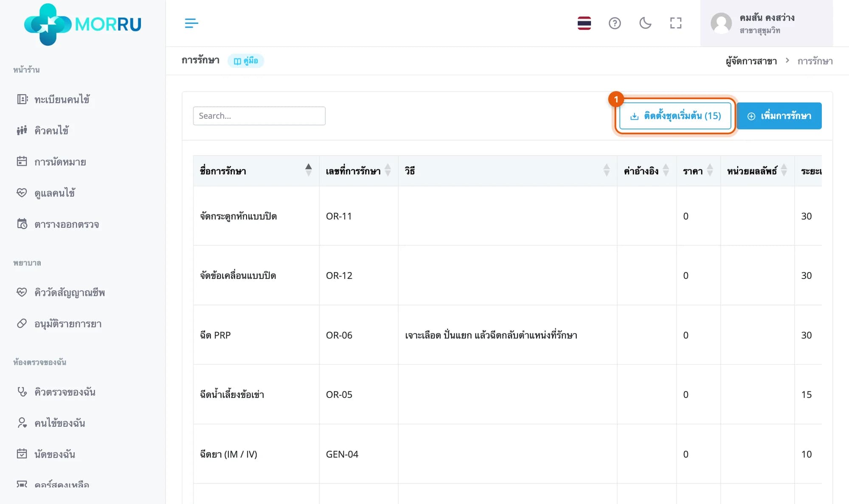Open the คมสัน คงสว่าง user profile menu
This screenshot has height=504, width=849.
pyautogui.click(x=766, y=23)
